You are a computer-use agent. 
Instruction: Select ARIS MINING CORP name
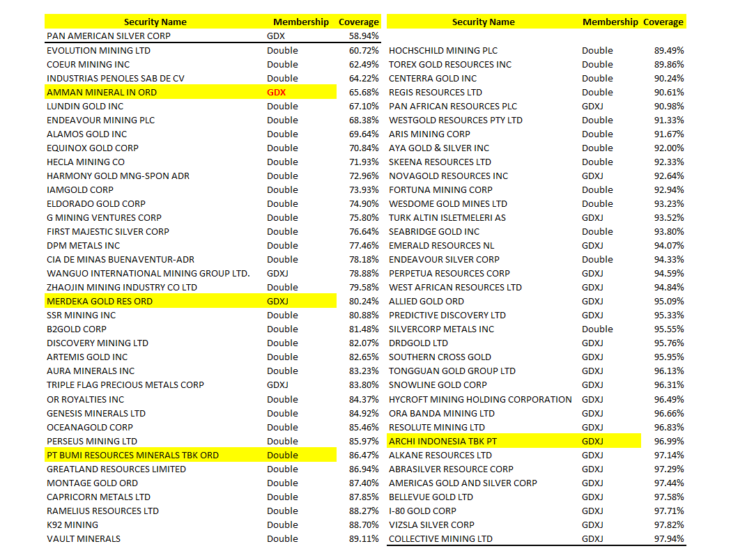[x=429, y=134]
